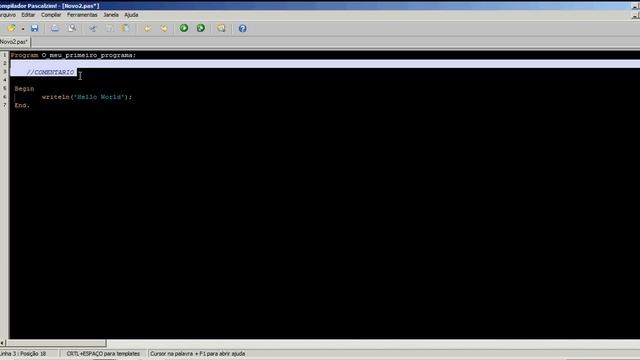This screenshot has height=360, width=640.
Task: Click the Paste clipboard icon
Action: [126, 28]
